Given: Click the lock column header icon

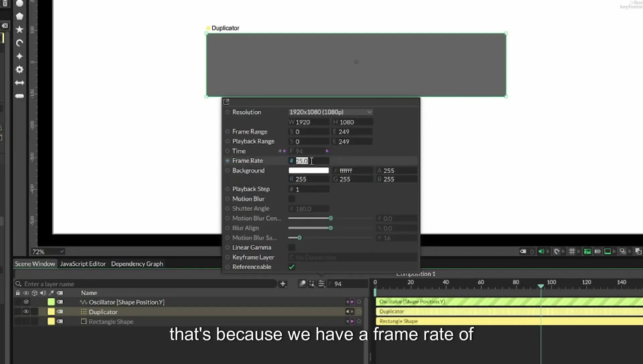Looking at the screenshot, I should pos(18,293).
